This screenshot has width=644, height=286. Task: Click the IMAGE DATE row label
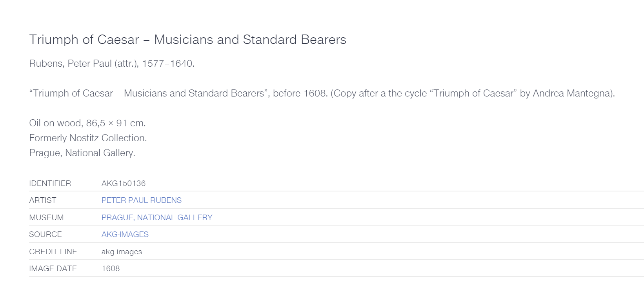coord(53,268)
